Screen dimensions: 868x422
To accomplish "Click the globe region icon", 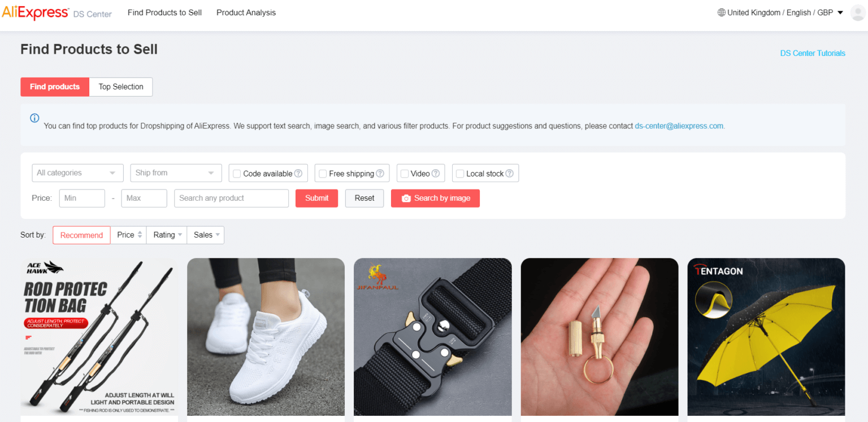I will pos(721,12).
